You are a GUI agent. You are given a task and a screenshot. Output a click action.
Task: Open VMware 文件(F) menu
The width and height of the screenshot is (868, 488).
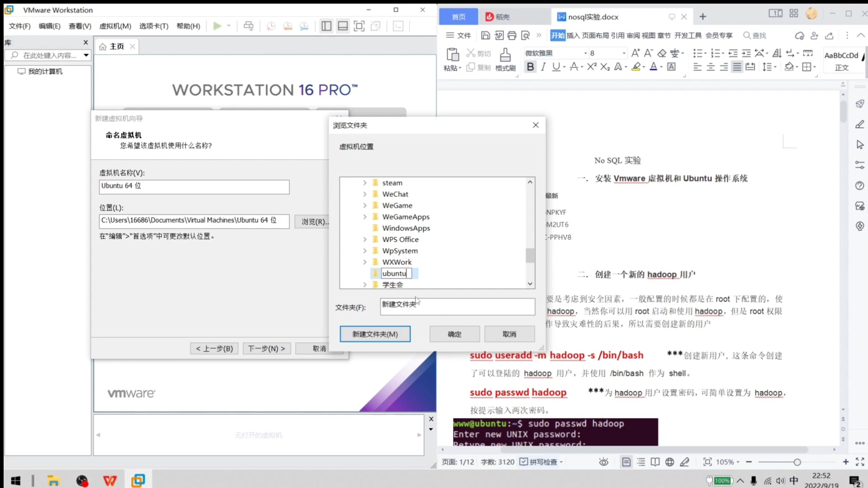click(19, 26)
